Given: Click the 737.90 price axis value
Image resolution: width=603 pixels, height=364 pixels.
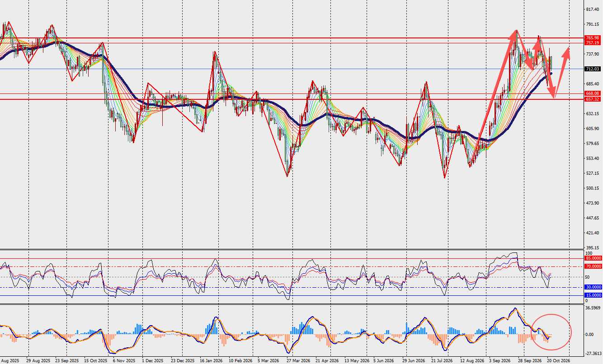Looking at the screenshot, I should point(592,54).
